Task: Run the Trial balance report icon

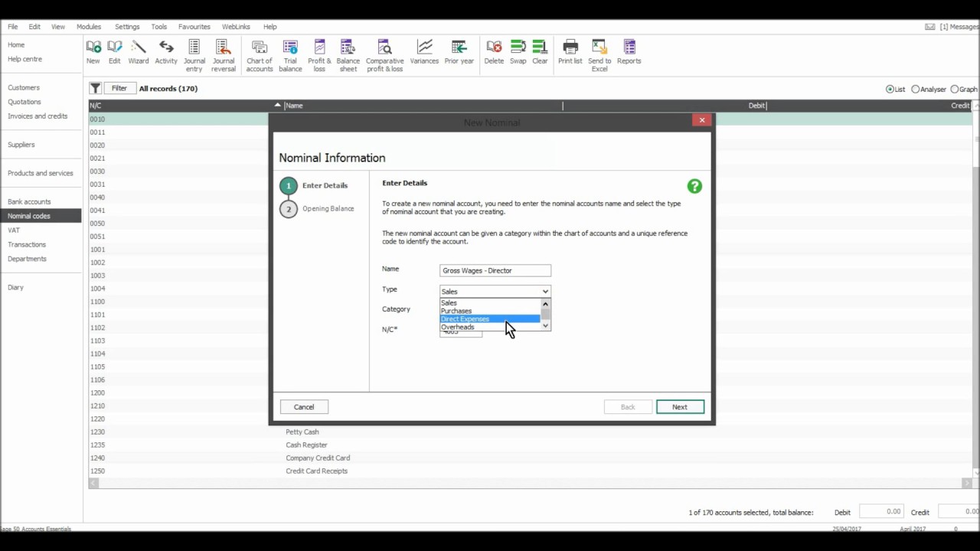Action: click(290, 56)
